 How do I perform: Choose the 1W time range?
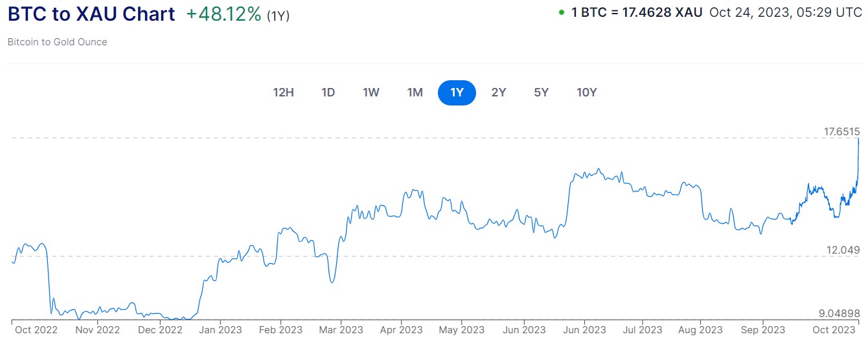tap(371, 93)
